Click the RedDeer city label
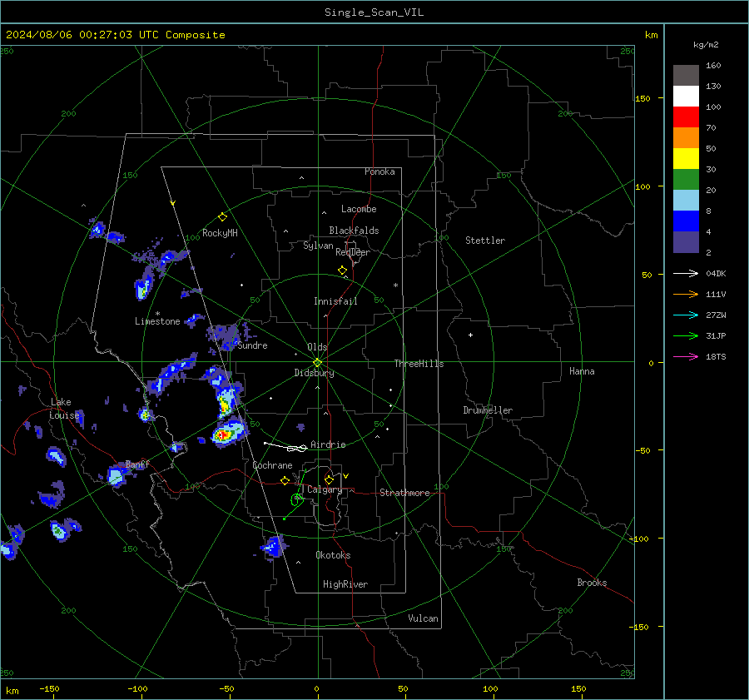This screenshot has width=749, height=700. (x=353, y=252)
